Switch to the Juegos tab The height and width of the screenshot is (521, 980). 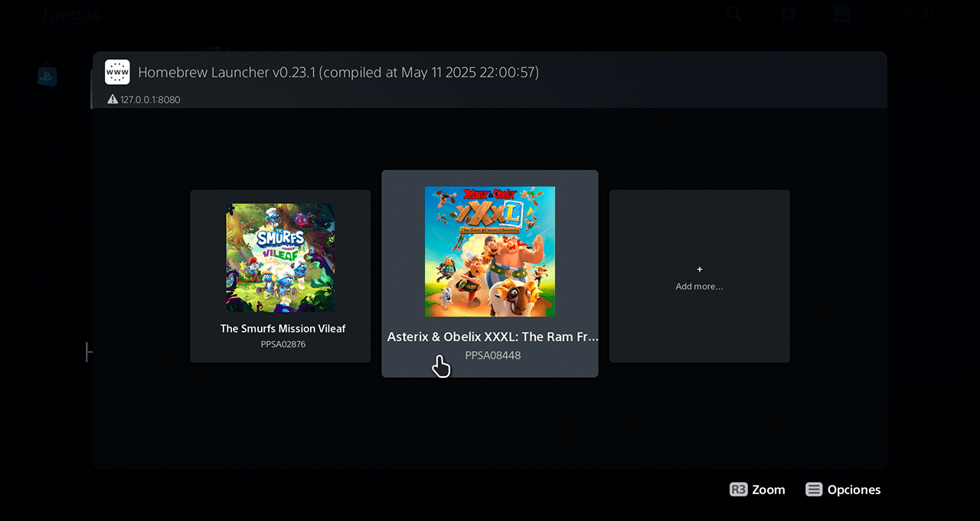pyautogui.click(x=71, y=15)
